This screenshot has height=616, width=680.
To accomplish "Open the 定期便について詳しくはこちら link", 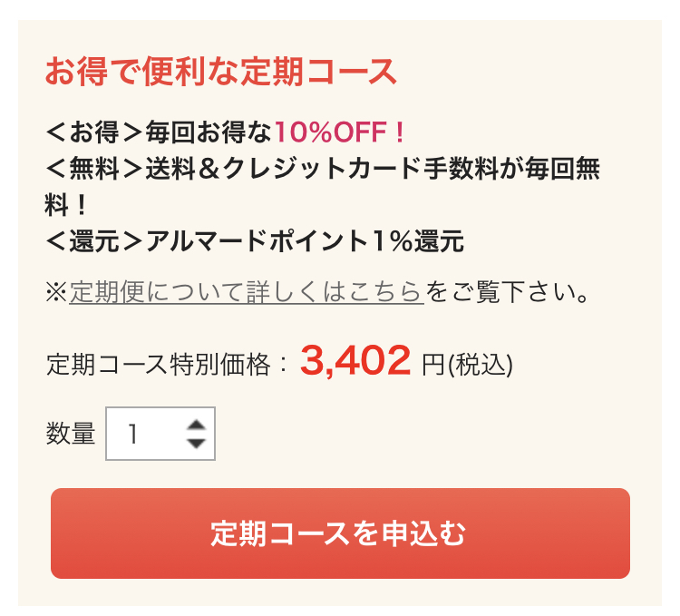I will [x=247, y=292].
